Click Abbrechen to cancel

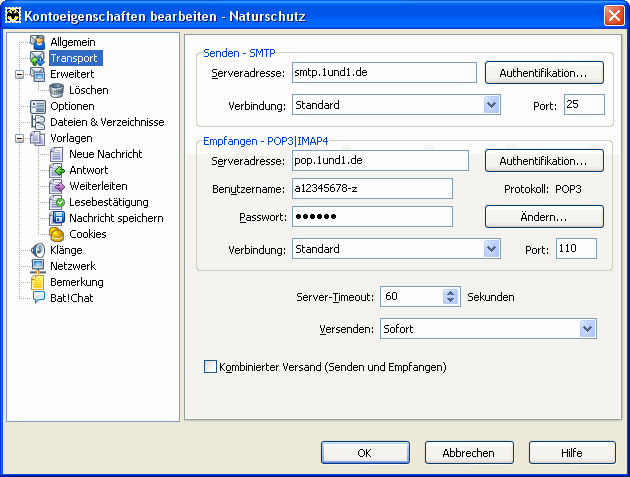469,453
